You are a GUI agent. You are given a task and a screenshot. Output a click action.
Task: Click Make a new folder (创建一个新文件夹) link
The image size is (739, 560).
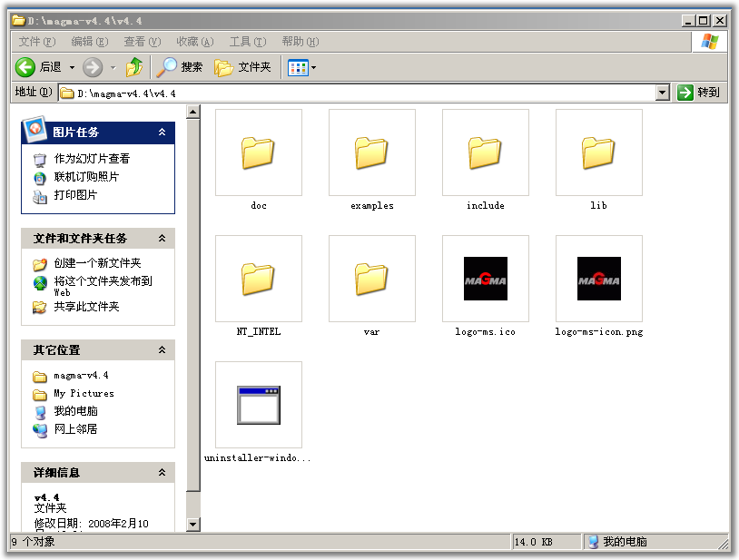click(97, 263)
